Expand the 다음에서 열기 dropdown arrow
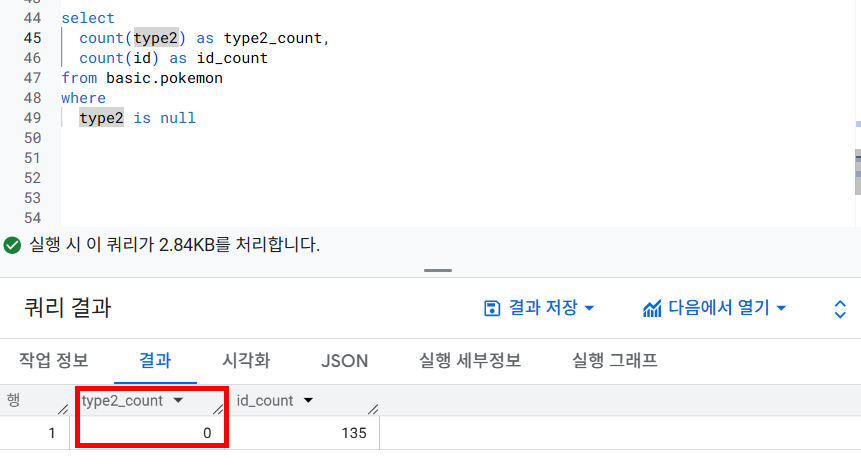Screen dimensions: 861x466 pyautogui.click(x=781, y=308)
